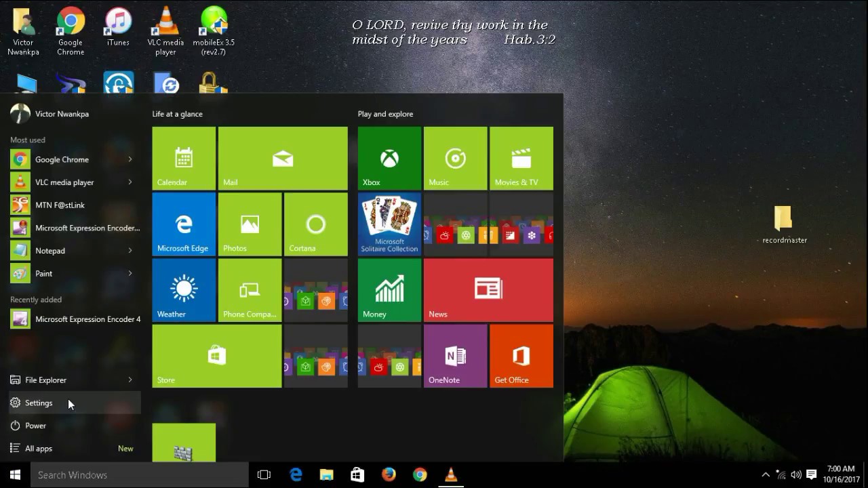Click the Get Office tile
Viewport: 868px width, 488px height.
click(521, 356)
